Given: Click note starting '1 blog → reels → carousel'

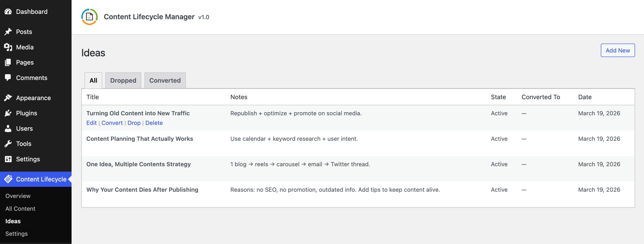Looking at the screenshot, I should [x=300, y=164].
